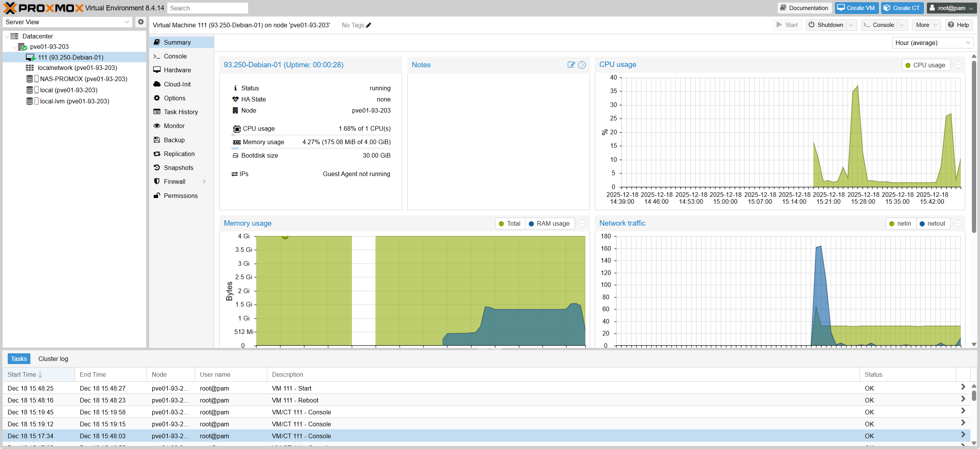The height and width of the screenshot is (449, 980).
Task: Toggle RAM usage series on Memory chart
Action: (x=550, y=223)
